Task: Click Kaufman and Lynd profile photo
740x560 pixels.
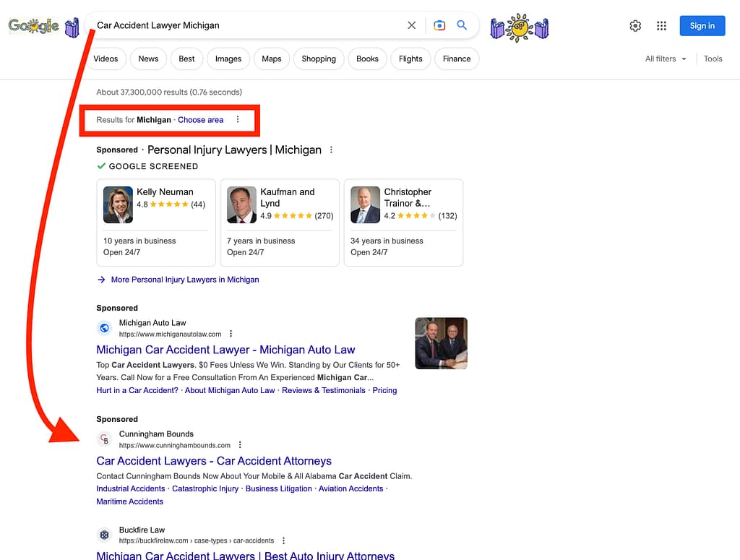Action: (x=241, y=204)
